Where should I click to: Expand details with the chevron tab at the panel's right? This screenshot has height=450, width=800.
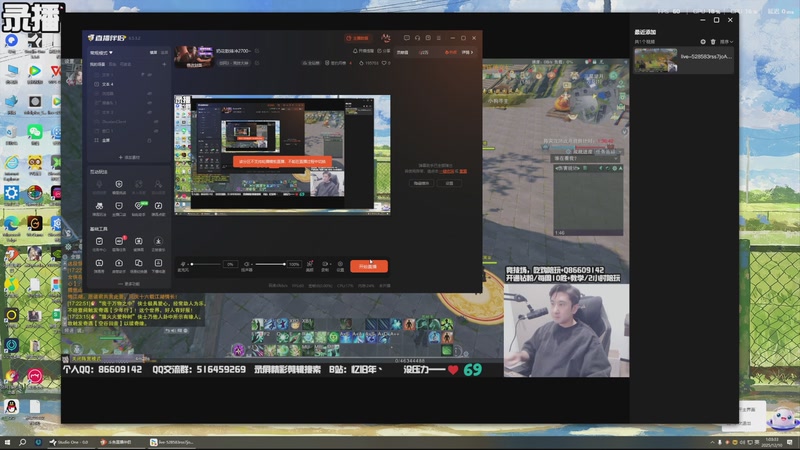tap(467, 52)
